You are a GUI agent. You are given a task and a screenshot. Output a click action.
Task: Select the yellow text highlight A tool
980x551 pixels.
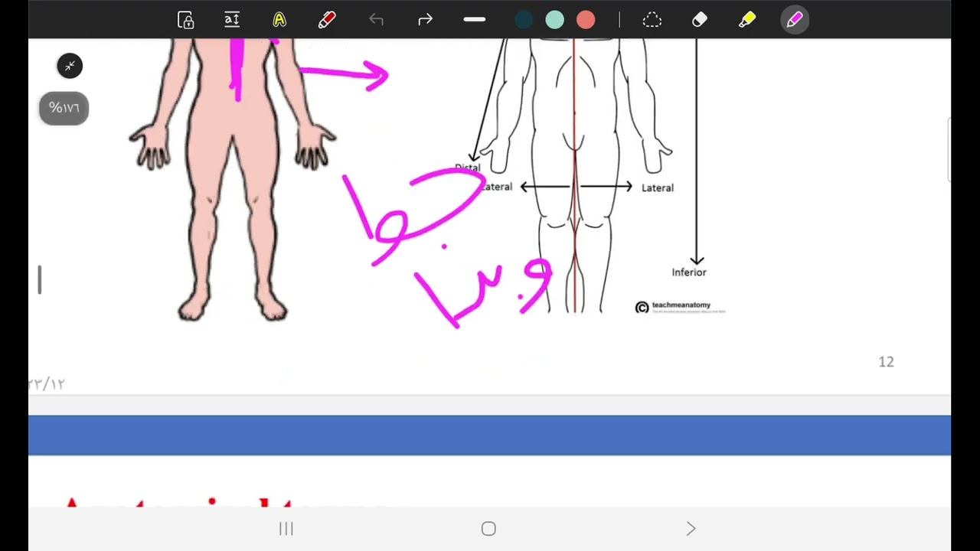tap(279, 20)
